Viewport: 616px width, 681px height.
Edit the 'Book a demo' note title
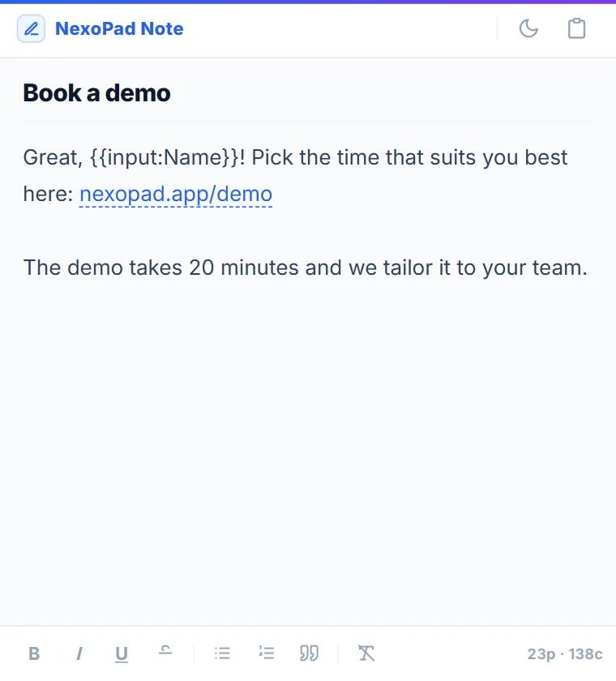[x=96, y=93]
